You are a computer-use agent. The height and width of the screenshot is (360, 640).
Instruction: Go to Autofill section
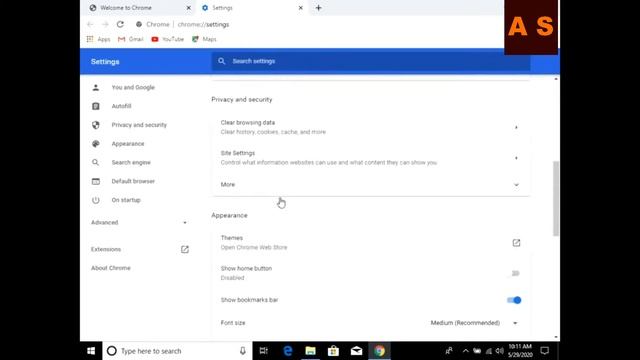click(121, 106)
